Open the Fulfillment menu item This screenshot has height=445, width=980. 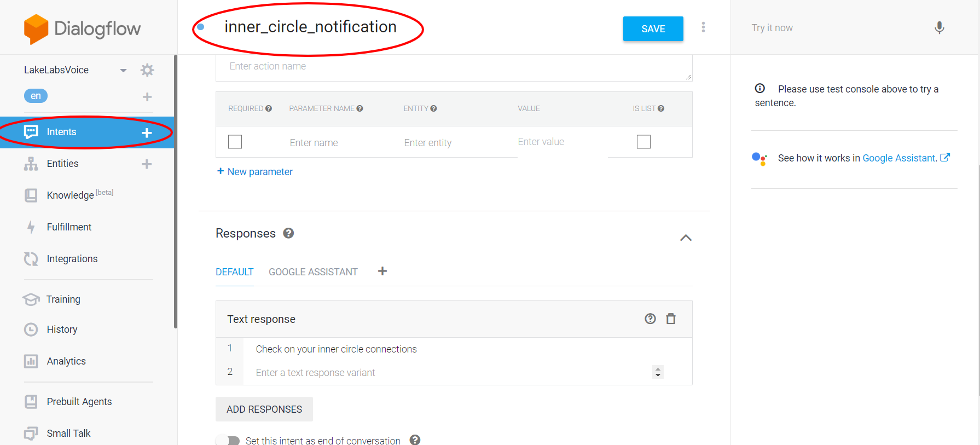click(x=69, y=227)
